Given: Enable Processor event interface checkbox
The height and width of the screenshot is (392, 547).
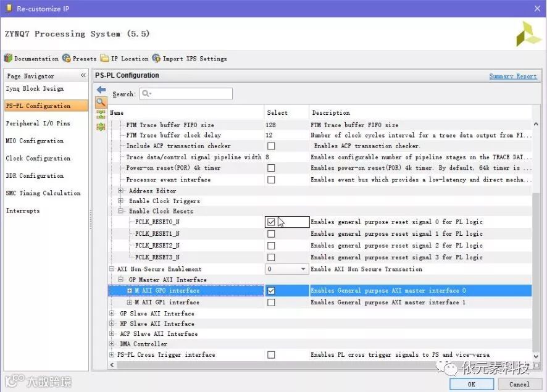Looking at the screenshot, I should (271, 180).
